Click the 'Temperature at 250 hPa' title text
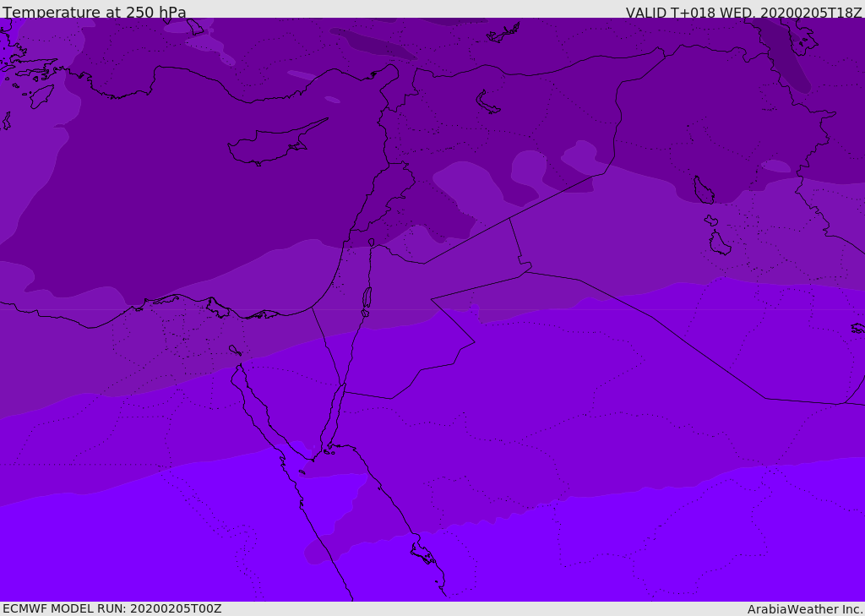Image resolution: width=865 pixels, height=616 pixels. 95,12
